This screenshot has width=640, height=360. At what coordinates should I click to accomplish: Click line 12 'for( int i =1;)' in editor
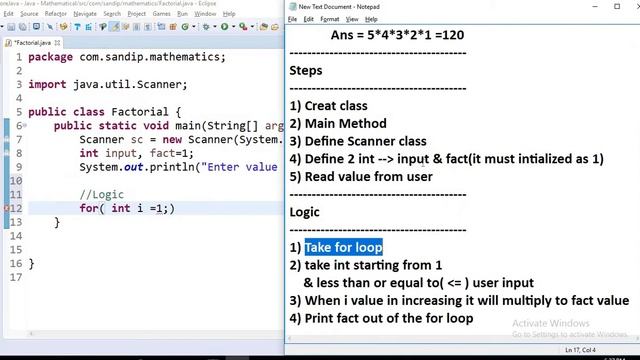[x=127, y=208]
